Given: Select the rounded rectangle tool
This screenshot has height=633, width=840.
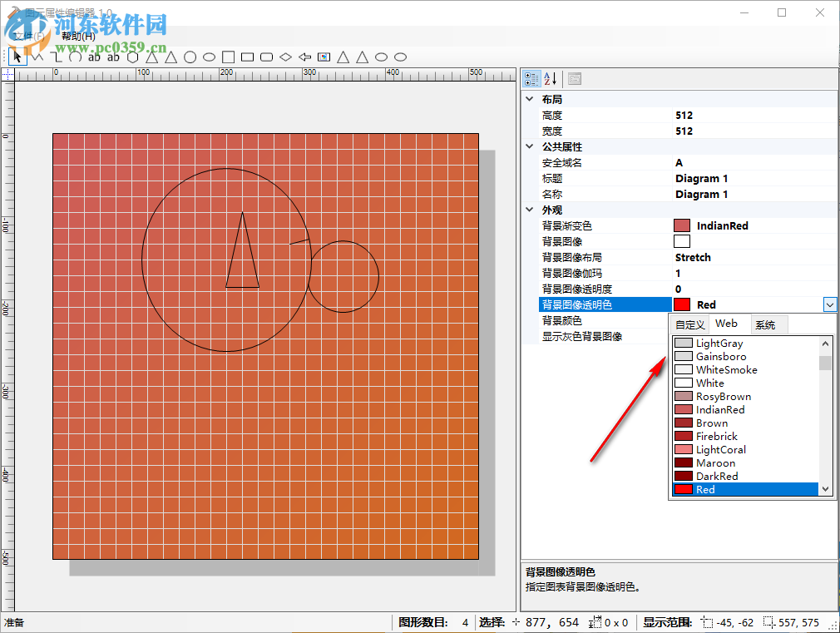Looking at the screenshot, I should click(x=266, y=57).
